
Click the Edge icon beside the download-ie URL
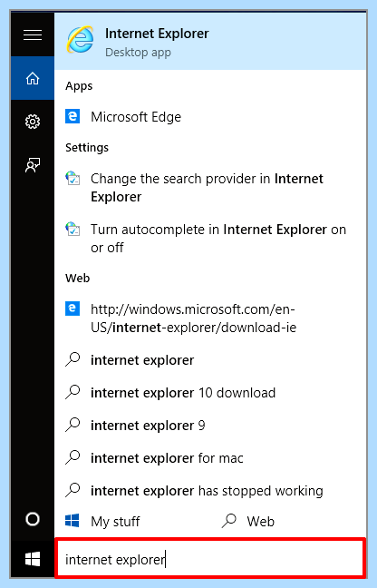tap(72, 309)
